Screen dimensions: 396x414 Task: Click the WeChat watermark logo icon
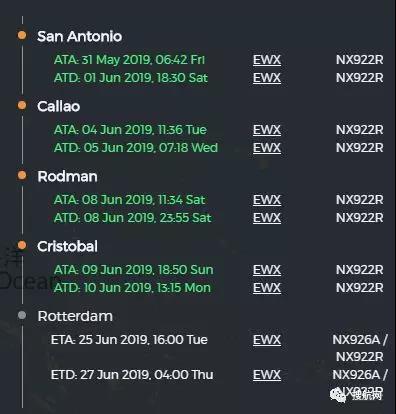(x=338, y=395)
